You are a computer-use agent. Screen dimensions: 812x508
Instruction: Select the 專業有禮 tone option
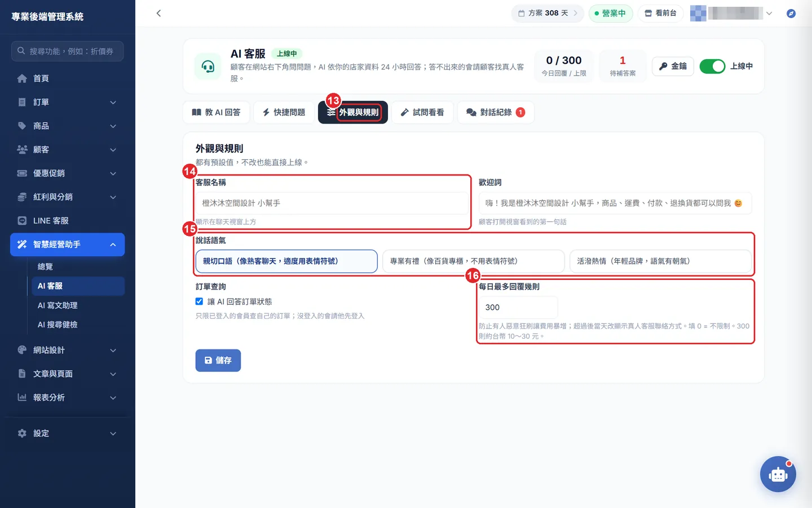[x=474, y=261]
